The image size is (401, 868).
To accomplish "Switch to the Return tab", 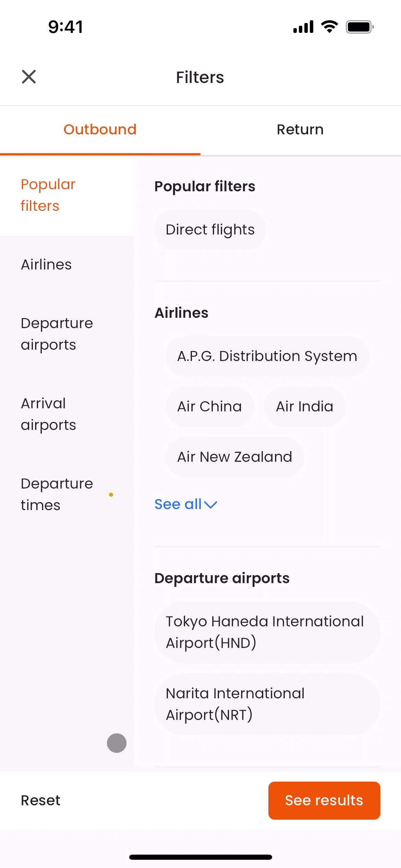I will 300,130.
